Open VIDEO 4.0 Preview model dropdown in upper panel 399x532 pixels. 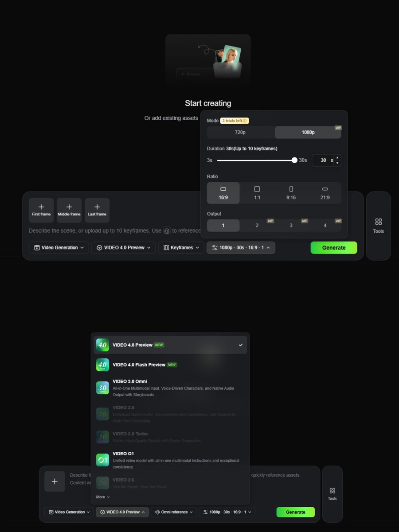(123, 248)
